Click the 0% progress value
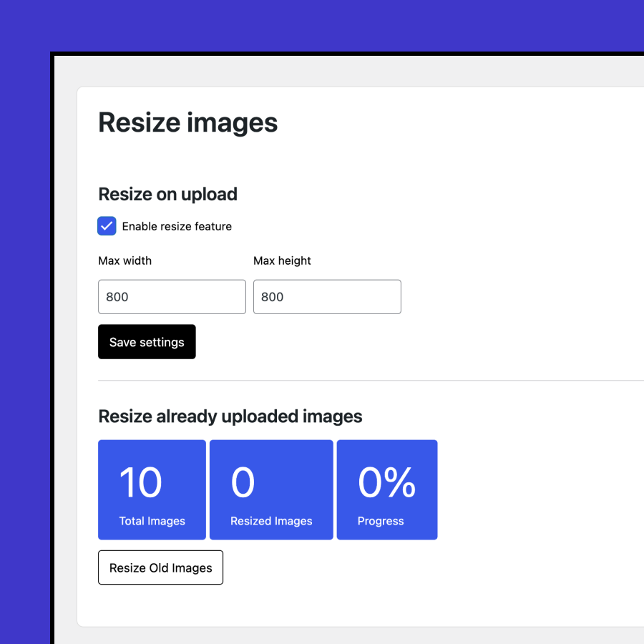The height and width of the screenshot is (644, 644). pyautogui.click(x=386, y=482)
